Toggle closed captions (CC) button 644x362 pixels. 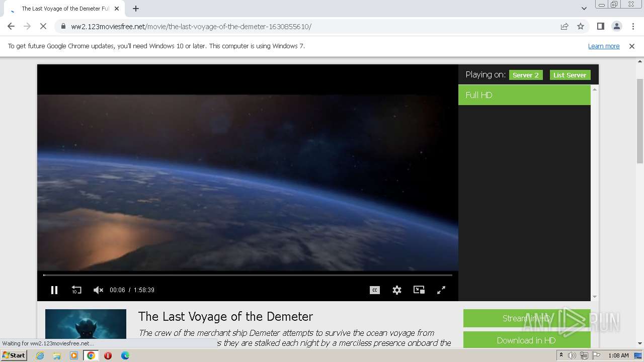coord(375,290)
